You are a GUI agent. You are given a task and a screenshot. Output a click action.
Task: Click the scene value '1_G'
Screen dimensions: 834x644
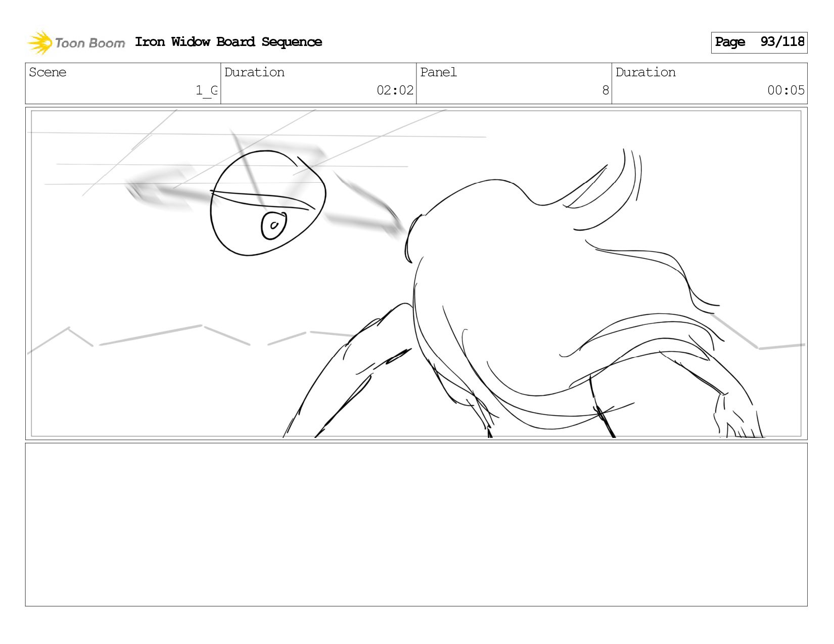pyautogui.click(x=207, y=90)
